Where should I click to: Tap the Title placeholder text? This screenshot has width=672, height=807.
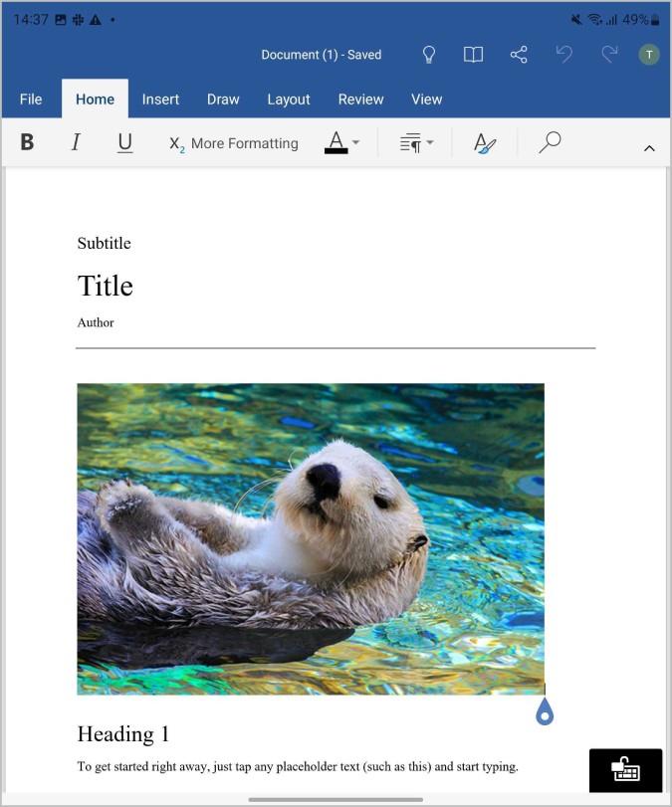(106, 286)
